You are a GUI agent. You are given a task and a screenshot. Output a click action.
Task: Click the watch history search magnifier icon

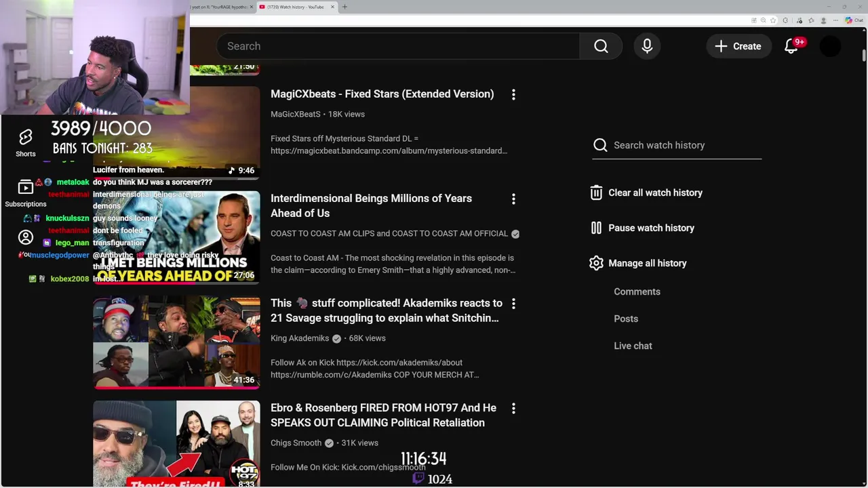pyautogui.click(x=600, y=145)
